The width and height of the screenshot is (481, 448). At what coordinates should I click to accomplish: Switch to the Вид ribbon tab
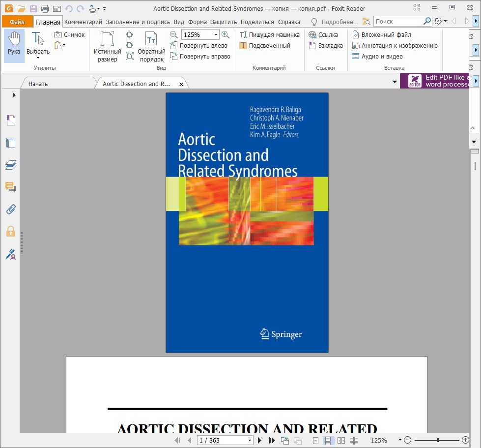pyautogui.click(x=179, y=22)
